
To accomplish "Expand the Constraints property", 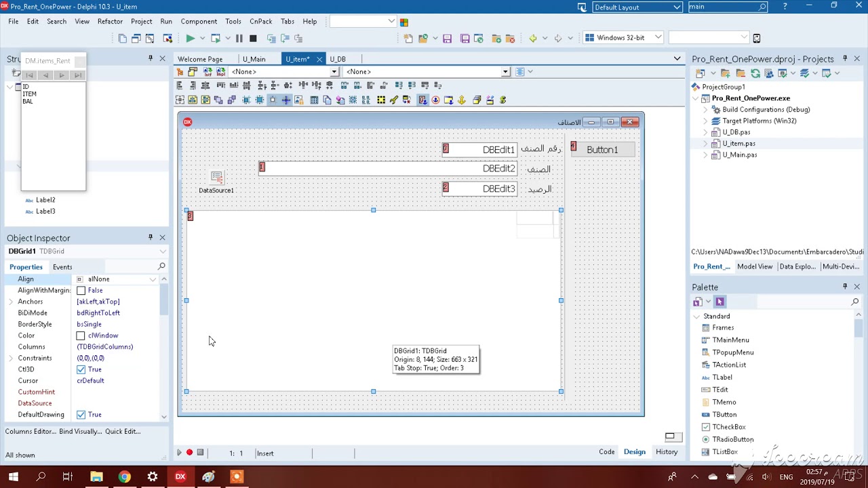I will (x=12, y=358).
